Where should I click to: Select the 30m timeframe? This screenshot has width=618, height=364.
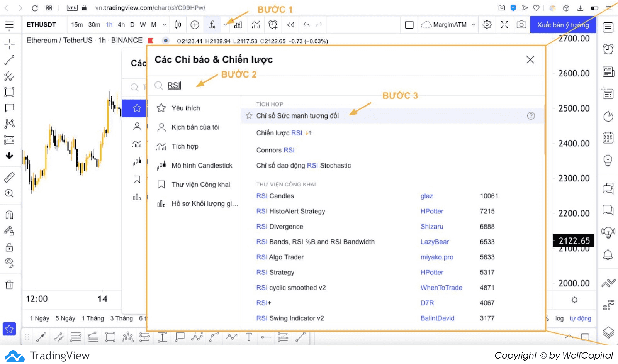[x=94, y=25]
